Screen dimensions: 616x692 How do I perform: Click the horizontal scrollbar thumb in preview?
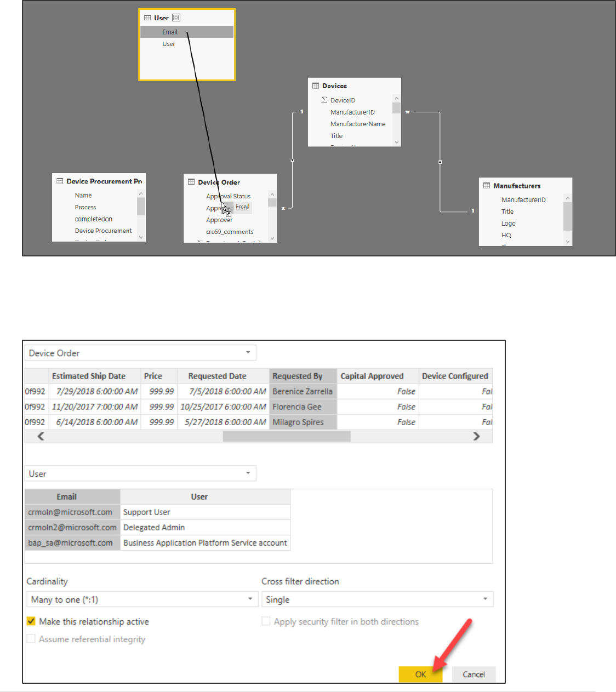click(x=287, y=436)
